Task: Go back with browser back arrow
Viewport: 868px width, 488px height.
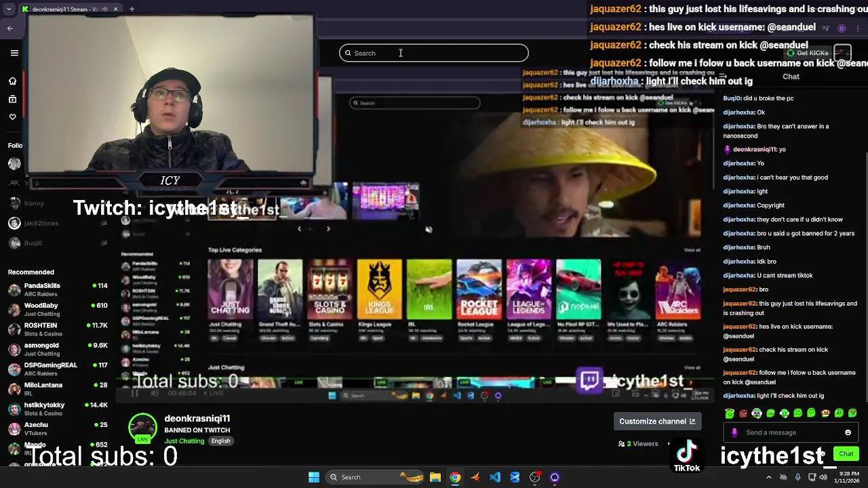Action: tap(10, 28)
